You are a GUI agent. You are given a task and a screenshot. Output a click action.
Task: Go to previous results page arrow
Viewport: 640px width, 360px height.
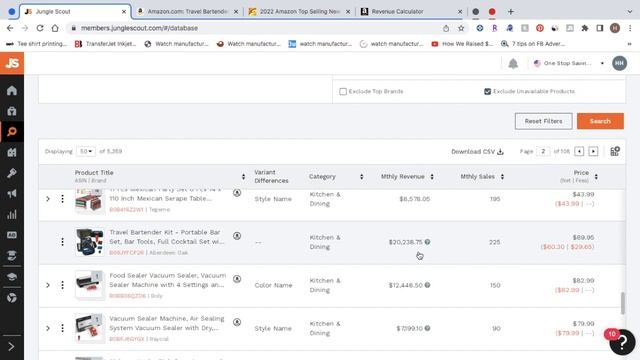[579, 151]
